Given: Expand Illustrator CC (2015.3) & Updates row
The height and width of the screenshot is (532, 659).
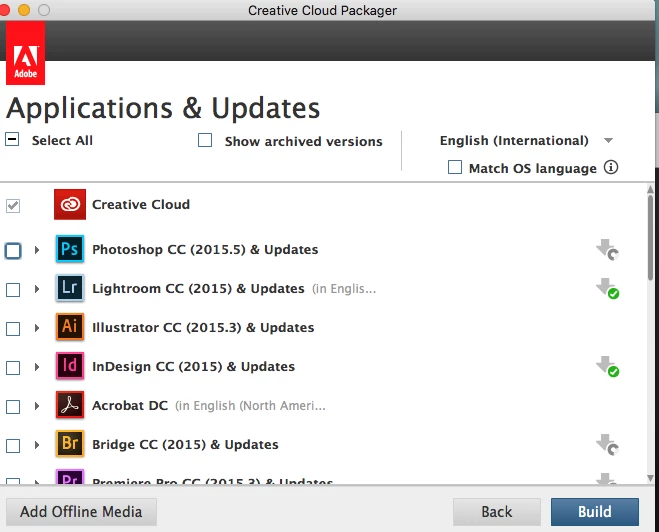Looking at the screenshot, I should pos(37,328).
